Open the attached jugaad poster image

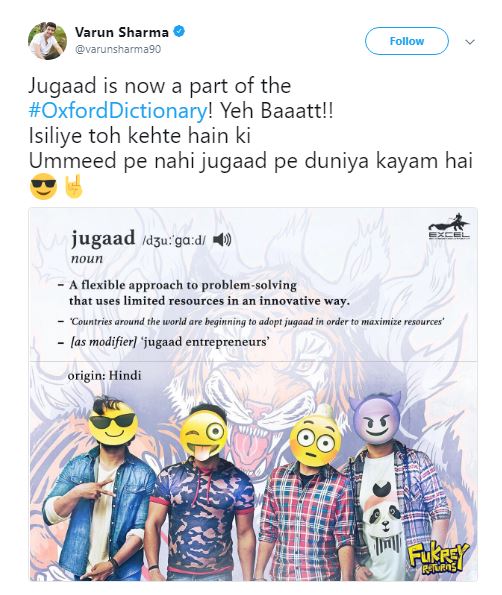tap(253, 394)
